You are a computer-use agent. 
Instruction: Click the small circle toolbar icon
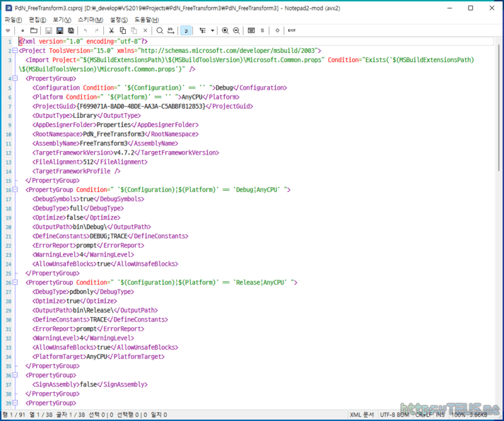[x=277, y=30]
